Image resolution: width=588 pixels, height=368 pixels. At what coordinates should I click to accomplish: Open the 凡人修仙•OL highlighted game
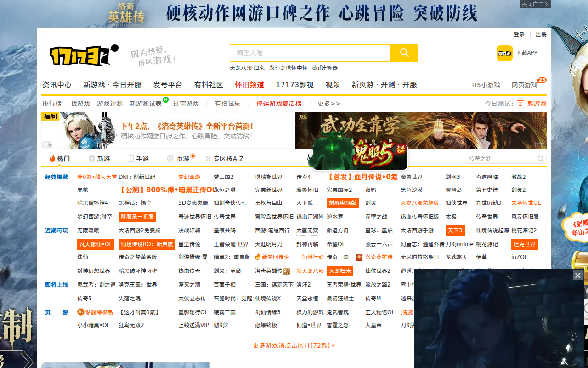96,244
